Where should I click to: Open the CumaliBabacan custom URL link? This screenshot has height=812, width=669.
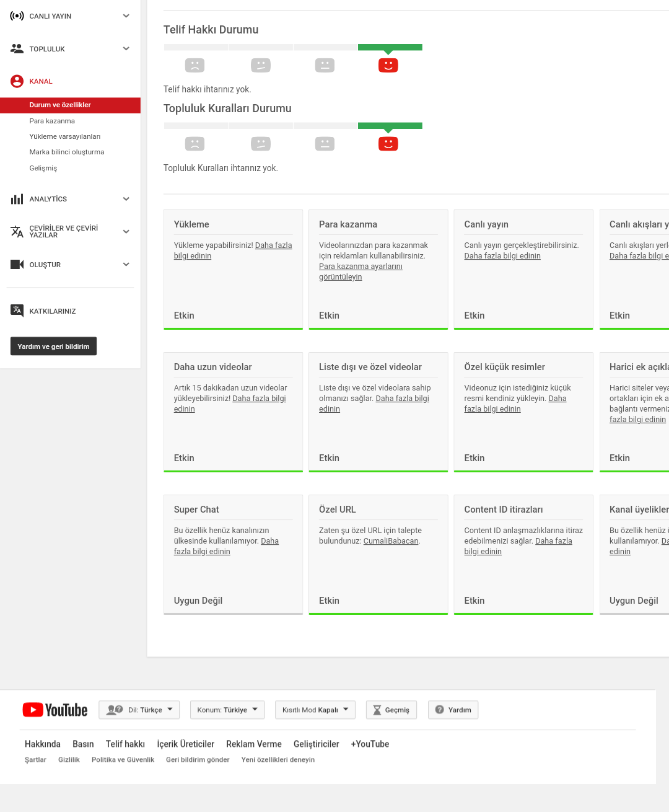391,541
